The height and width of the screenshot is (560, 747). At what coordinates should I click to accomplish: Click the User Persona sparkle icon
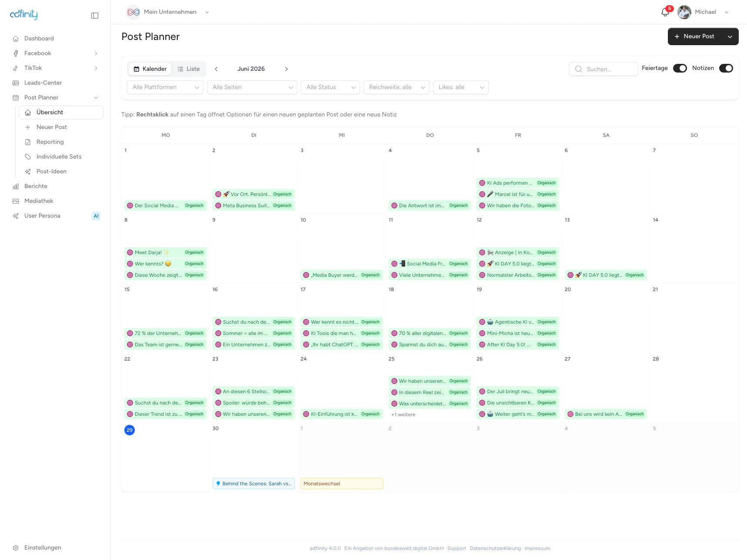(x=16, y=216)
